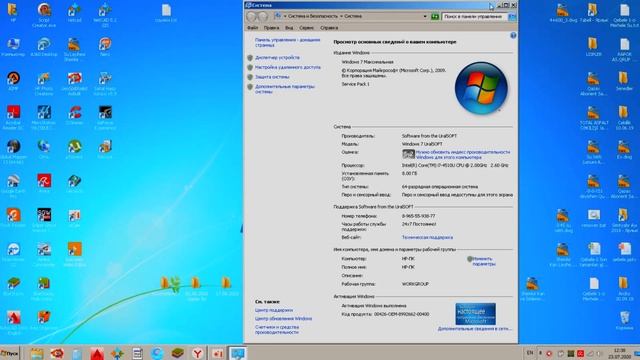
Task: Expand the breadcrumb arrow after Система и безопасность
Action: pos(341,16)
